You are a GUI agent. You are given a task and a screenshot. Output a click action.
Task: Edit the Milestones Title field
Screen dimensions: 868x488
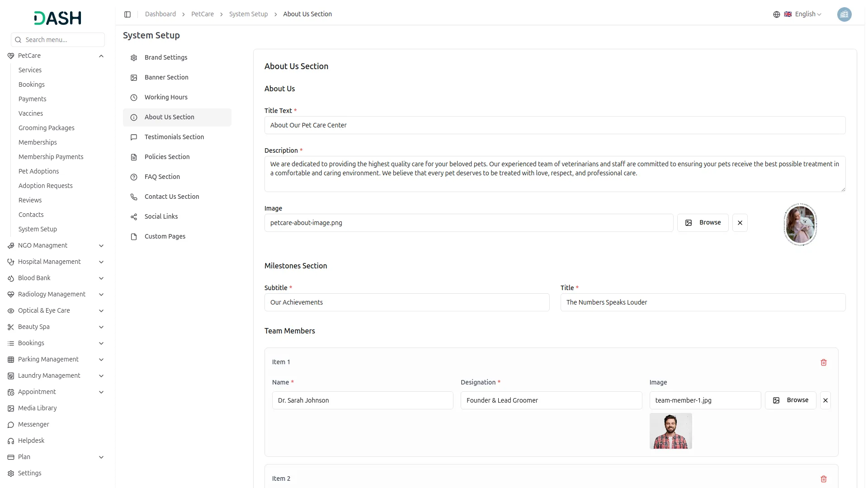pos(703,302)
